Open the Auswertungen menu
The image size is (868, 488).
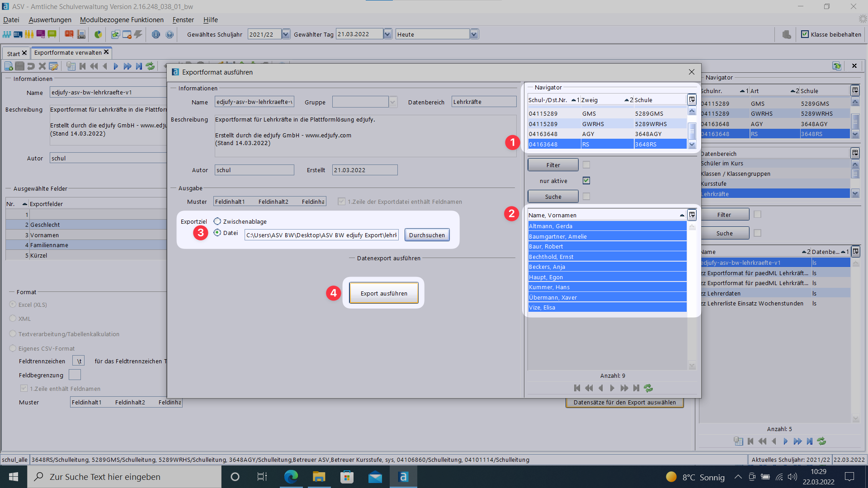coord(50,20)
